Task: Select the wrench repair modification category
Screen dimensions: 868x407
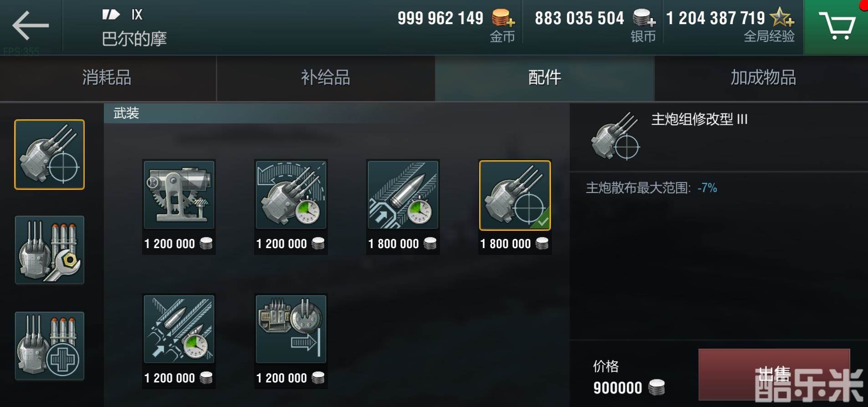Action: pos(50,250)
